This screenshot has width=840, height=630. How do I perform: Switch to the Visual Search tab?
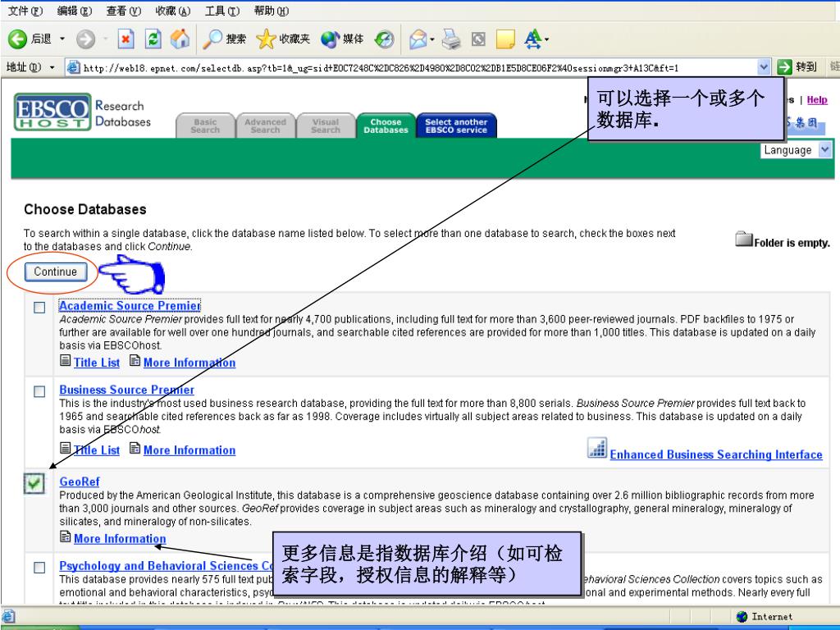(x=325, y=126)
